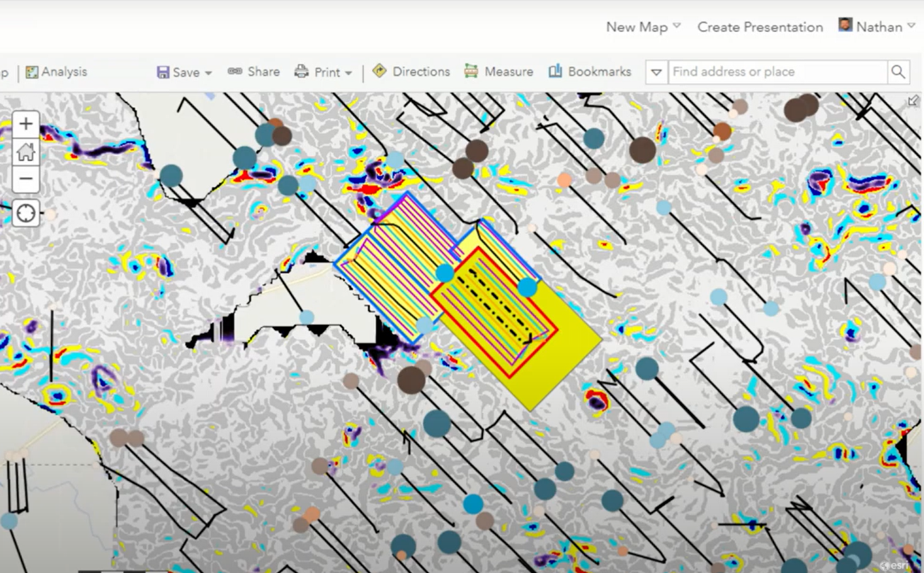Open the Analysis tool
This screenshot has width=924, height=573.
pos(57,72)
